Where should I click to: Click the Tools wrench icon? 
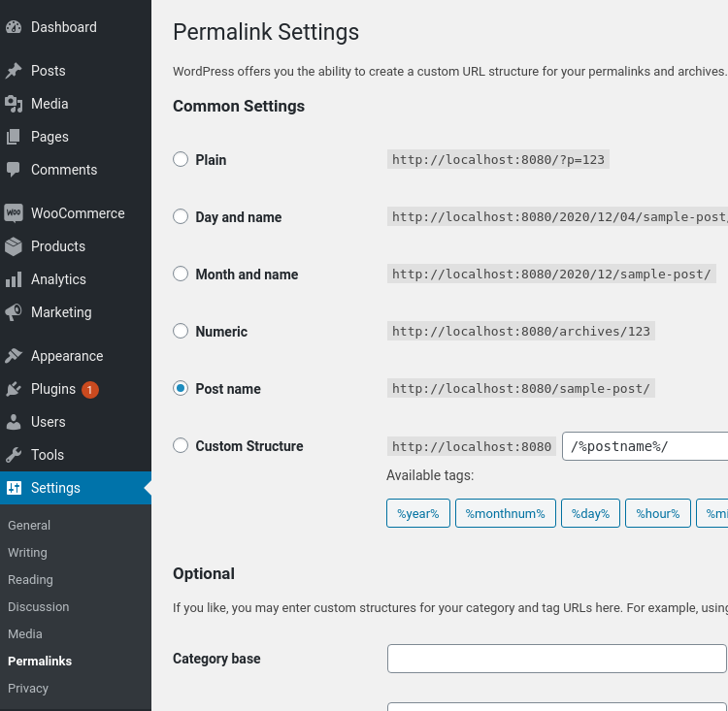(14, 455)
